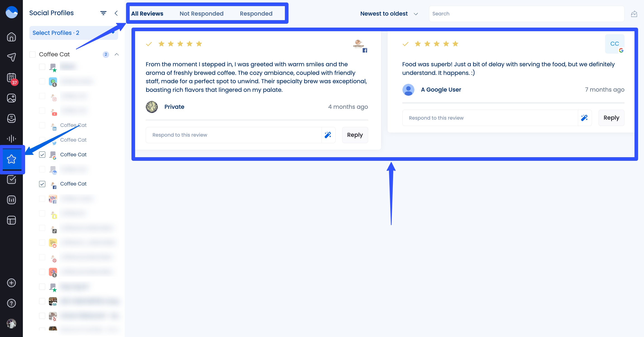Open the Home icon in the sidebar
The width and height of the screenshot is (644, 337).
[x=11, y=37]
